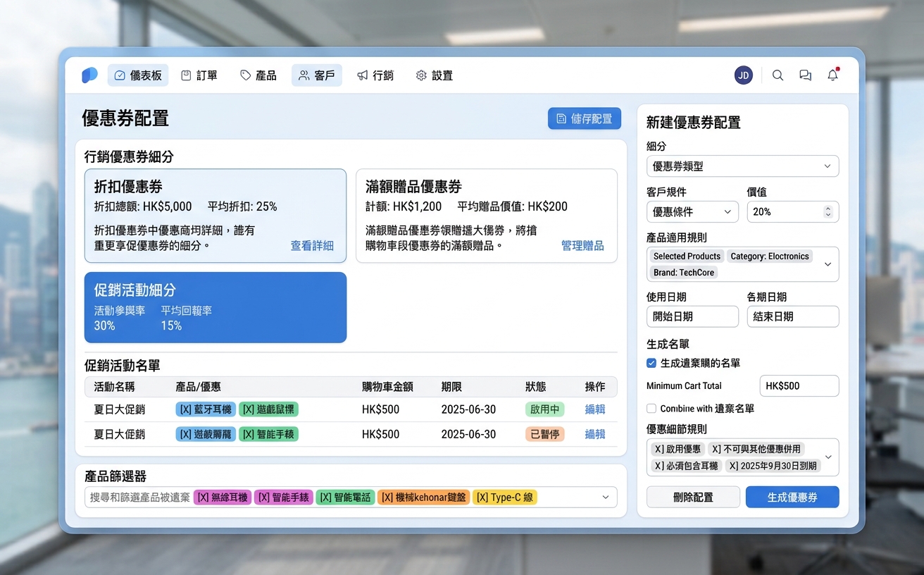Switch to the 訂單 tab
924x575 pixels.
coord(199,75)
